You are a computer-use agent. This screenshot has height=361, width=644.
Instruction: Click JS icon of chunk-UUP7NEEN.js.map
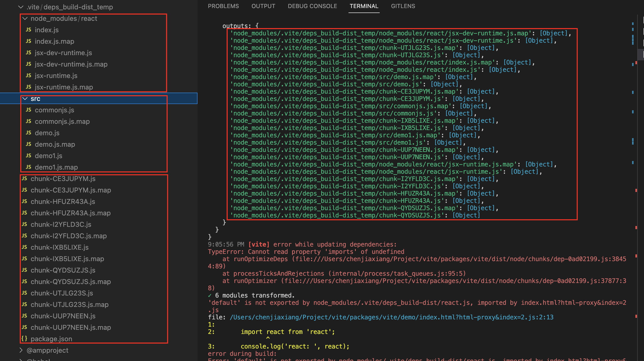24,327
